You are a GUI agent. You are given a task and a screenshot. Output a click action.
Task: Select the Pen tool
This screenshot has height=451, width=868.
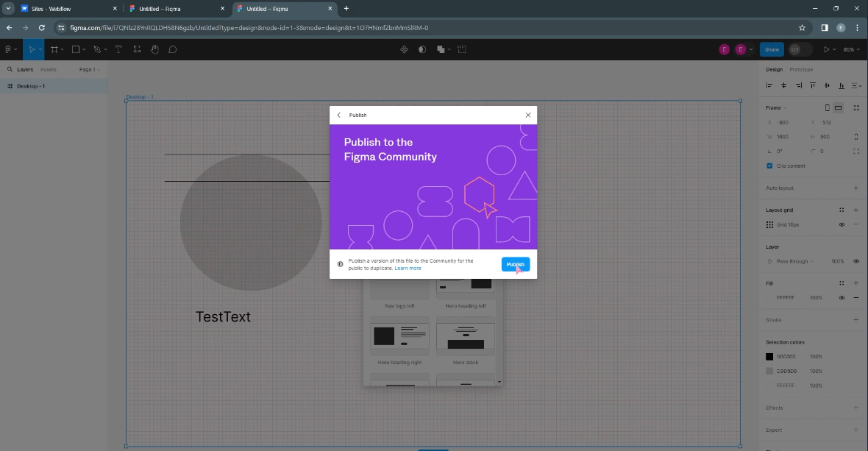(97, 49)
